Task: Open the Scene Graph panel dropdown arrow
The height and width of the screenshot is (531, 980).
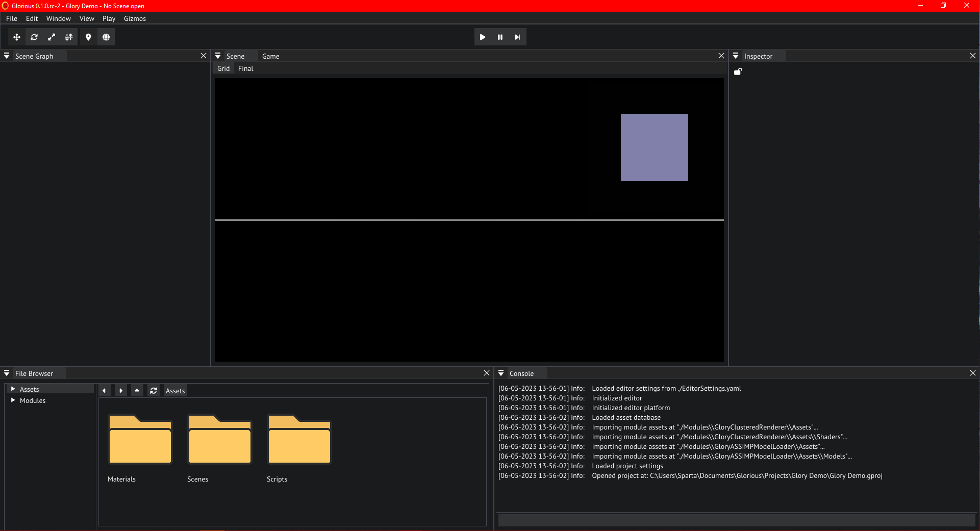Action: pos(7,56)
